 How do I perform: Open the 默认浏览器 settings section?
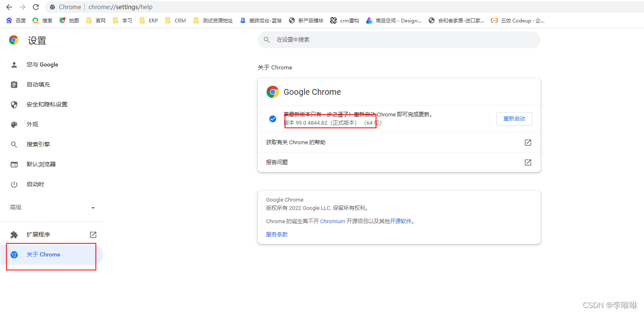52,164
